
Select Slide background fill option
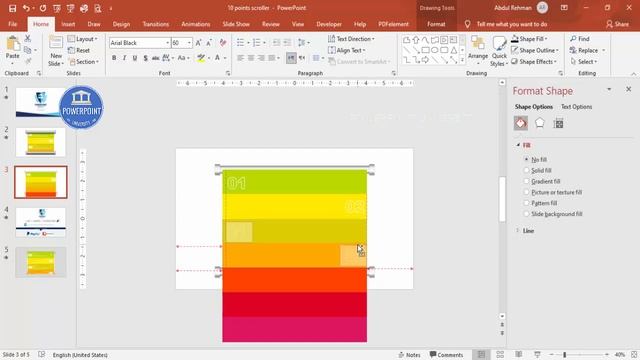pyautogui.click(x=553, y=214)
